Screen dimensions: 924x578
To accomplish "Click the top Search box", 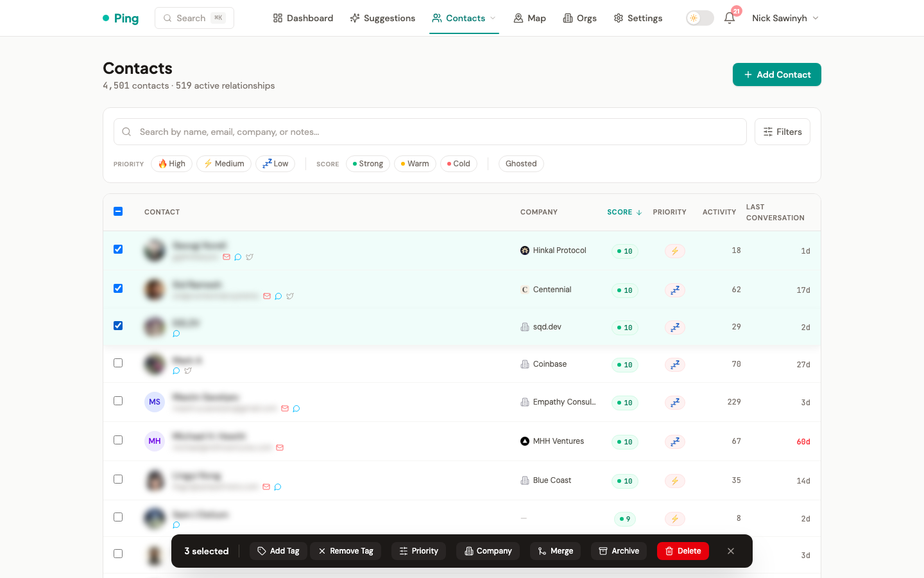I will coord(194,18).
